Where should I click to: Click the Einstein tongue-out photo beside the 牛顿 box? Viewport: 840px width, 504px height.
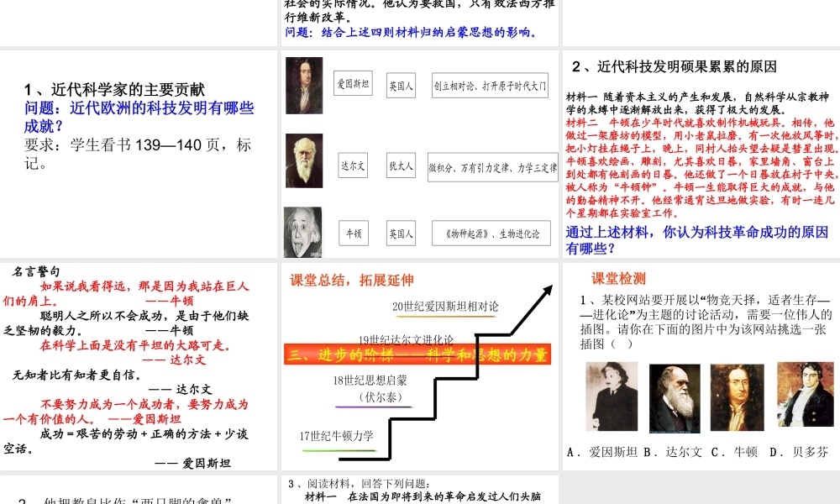tap(302, 232)
